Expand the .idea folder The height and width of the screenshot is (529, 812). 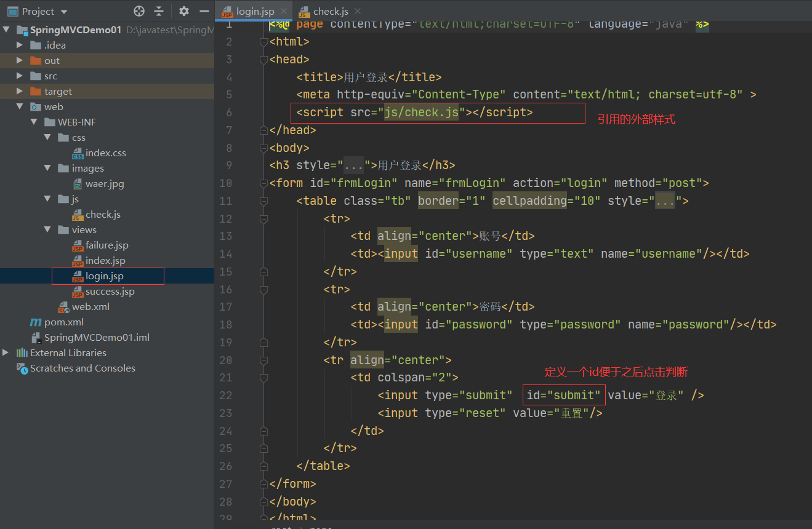[20, 45]
